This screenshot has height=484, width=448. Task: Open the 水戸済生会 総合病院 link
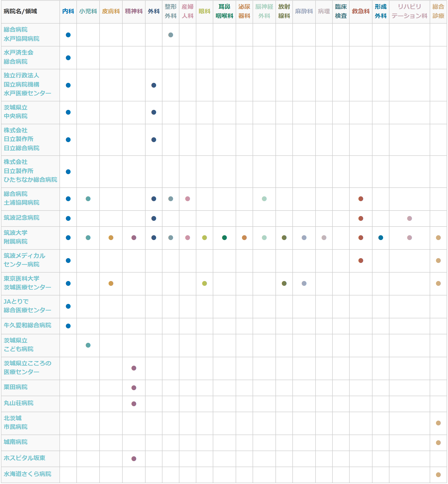[x=19, y=57]
